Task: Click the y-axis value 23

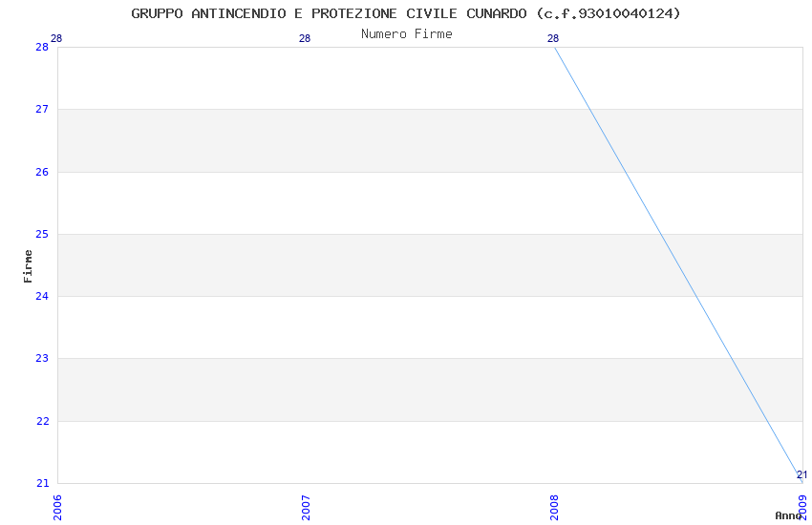Action: 42,359
